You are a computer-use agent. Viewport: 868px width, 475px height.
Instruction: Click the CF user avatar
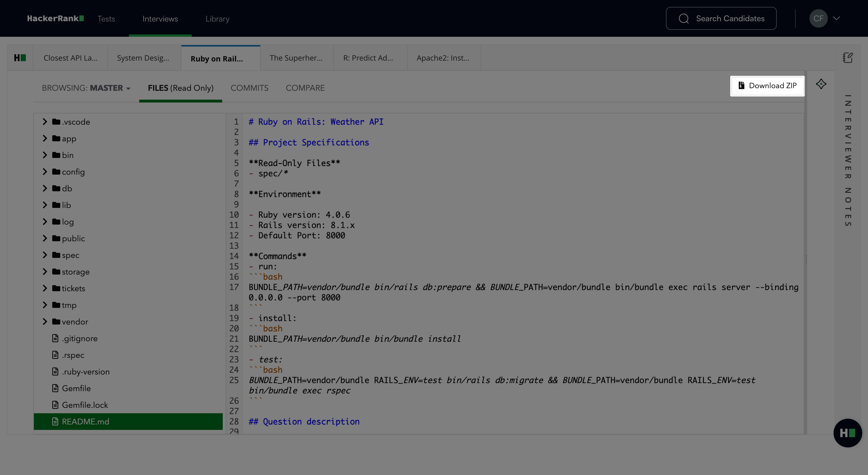[x=818, y=19]
